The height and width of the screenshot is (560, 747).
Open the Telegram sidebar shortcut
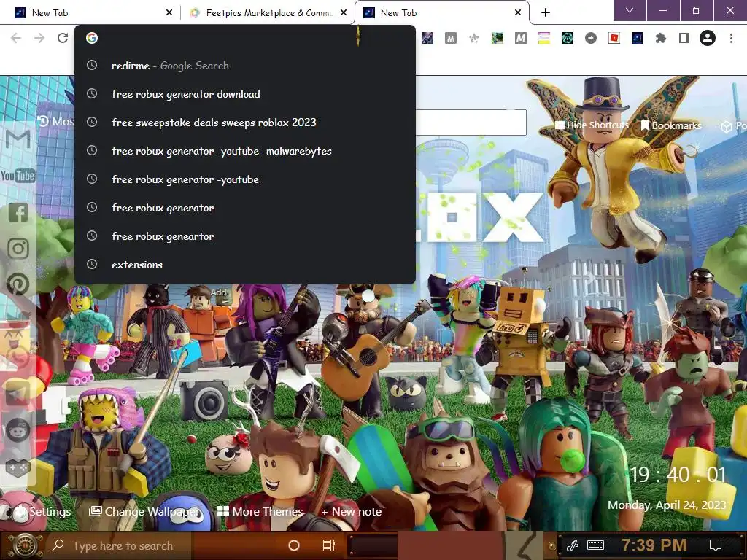(18, 394)
